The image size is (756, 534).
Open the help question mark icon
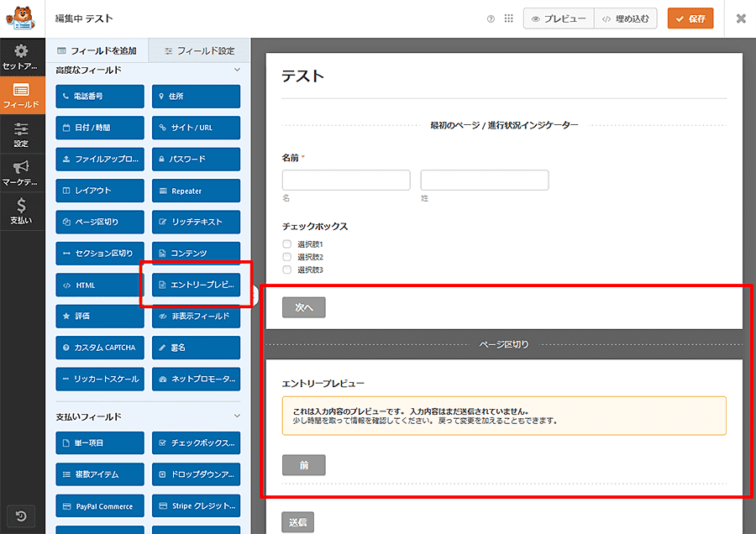pos(491,18)
